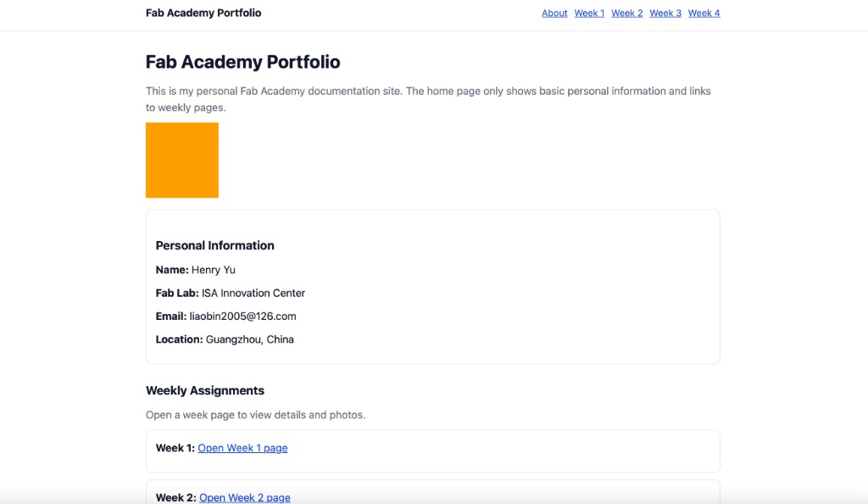This screenshot has width=868, height=504.
Task: Open Week 1 from the top navigation
Action: pos(589,13)
